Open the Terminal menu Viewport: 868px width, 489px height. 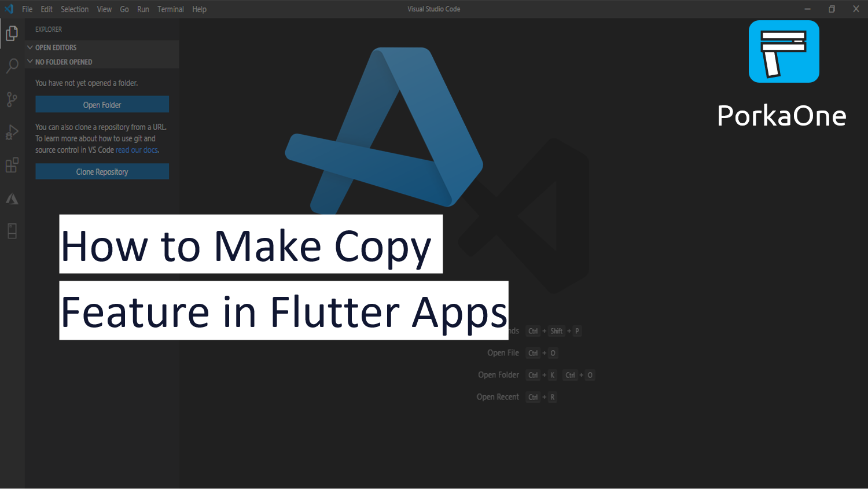(x=171, y=9)
